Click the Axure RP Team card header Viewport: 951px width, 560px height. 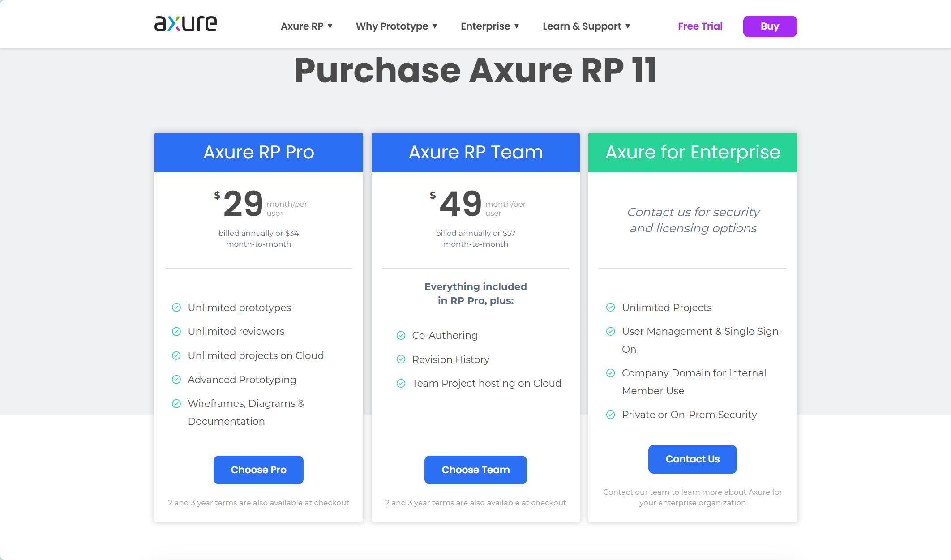click(475, 152)
